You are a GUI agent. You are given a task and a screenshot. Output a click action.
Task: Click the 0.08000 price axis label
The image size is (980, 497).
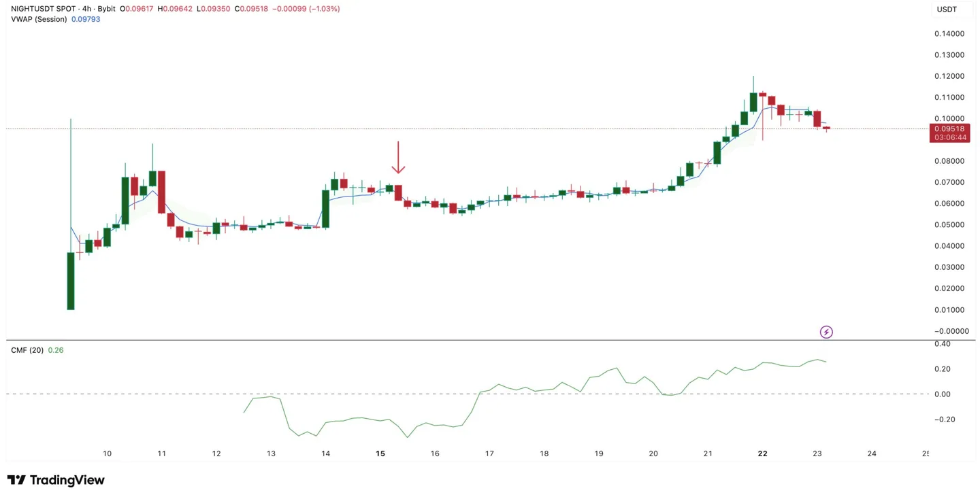click(949, 161)
